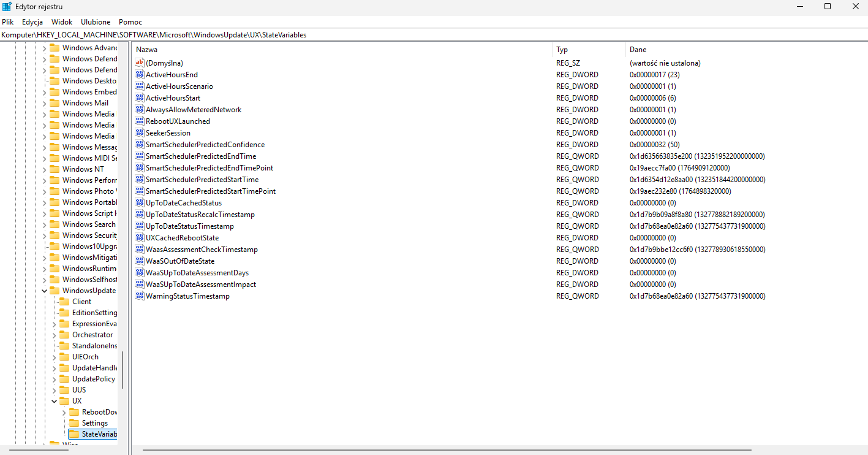Collapse the WindowsUpdate tree node
The width and height of the screenshot is (868, 455).
pyautogui.click(x=44, y=291)
